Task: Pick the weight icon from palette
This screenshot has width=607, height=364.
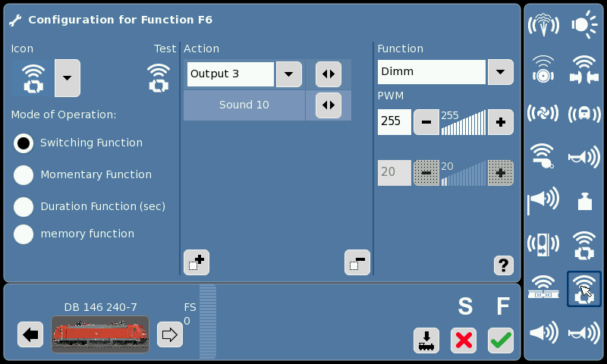Action: click(584, 201)
